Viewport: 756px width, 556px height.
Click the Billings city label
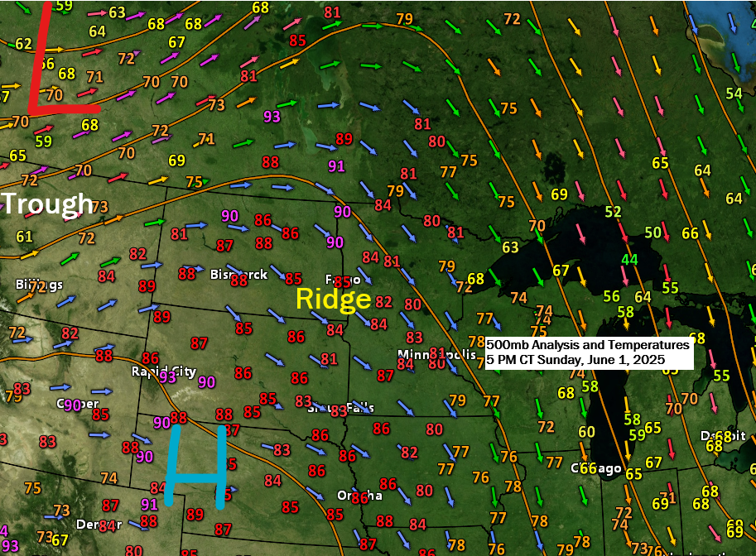[x=38, y=285]
